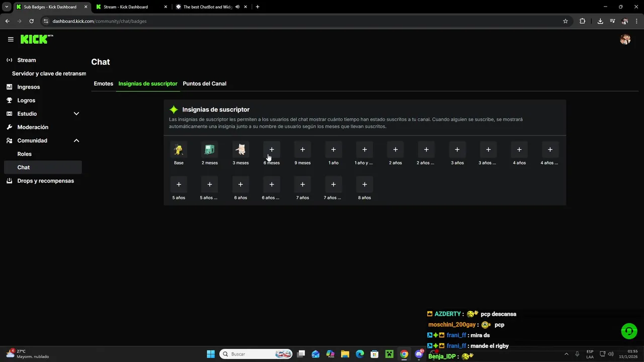Image resolution: width=644 pixels, height=362 pixels.
Task: Add a badge for 3 años
Action: tap(457, 149)
